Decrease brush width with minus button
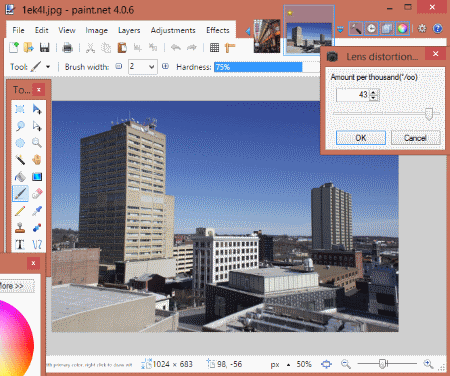Screen dimensions: 450x376 click(119, 66)
